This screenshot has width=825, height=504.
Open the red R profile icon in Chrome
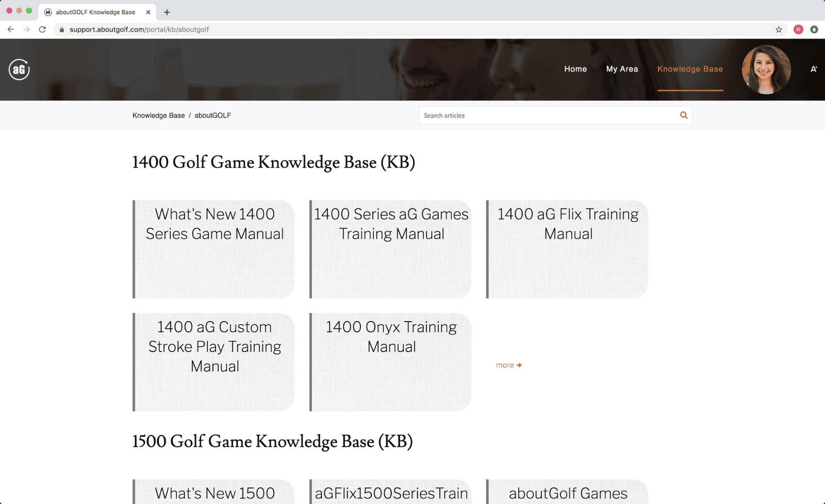(798, 29)
